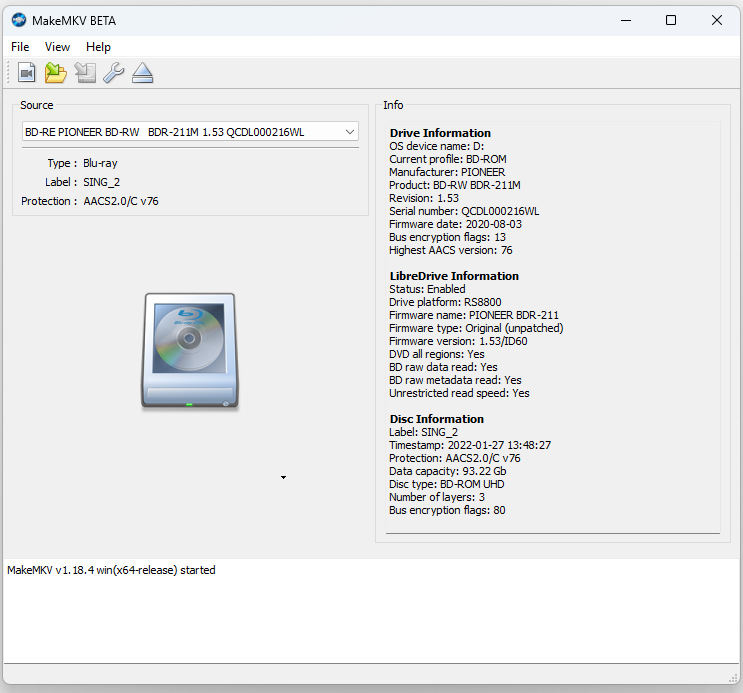Open the Help menu

coord(98,47)
